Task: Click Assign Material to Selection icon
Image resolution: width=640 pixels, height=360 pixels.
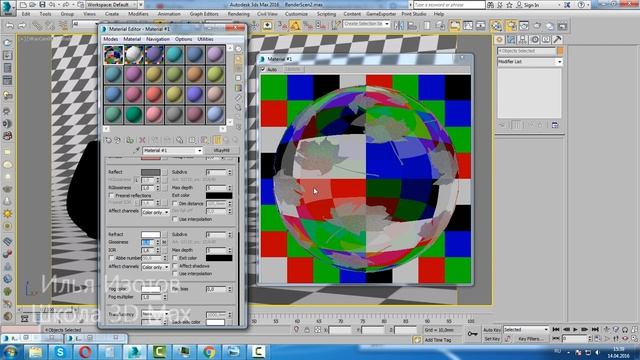Action: coord(130,140)
